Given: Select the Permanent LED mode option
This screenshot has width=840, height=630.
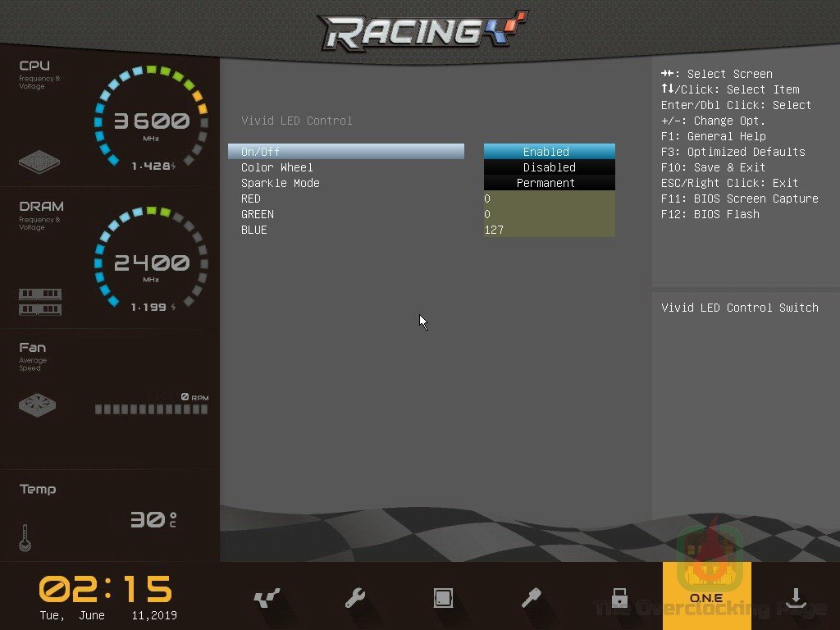Looking at the screenshot, I should coord(546,183).
